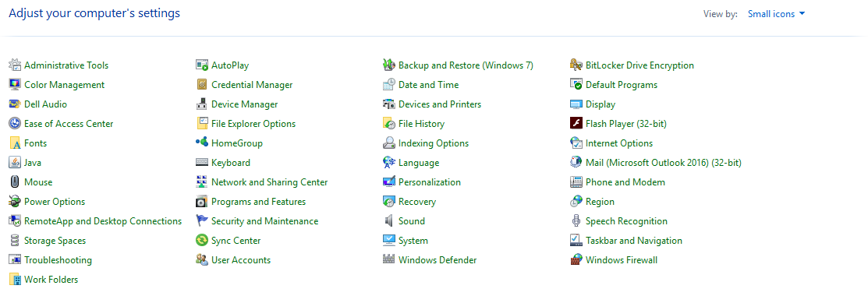This screenshot has height=296, width=868.
Task: Click the Date and Time icon
Action: point(389,85)
